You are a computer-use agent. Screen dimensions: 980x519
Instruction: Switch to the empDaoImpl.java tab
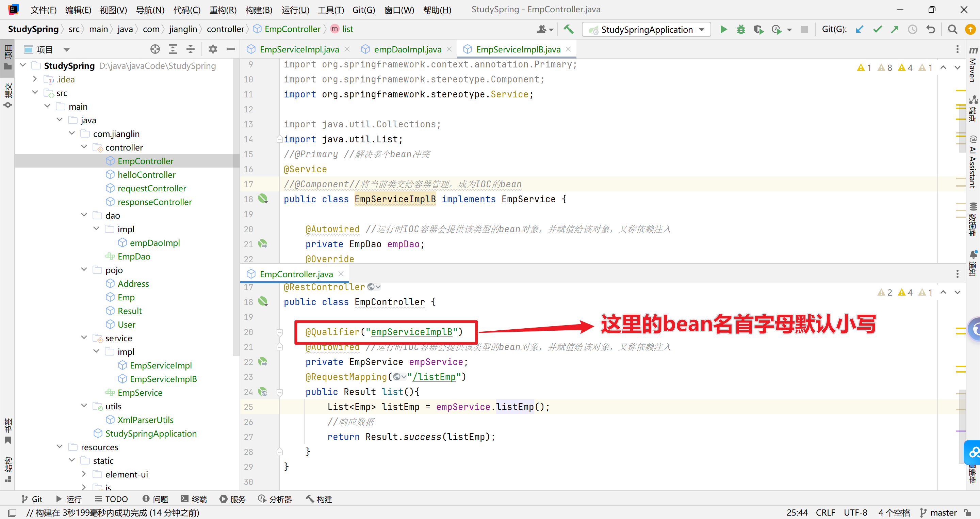click(407, 49)
